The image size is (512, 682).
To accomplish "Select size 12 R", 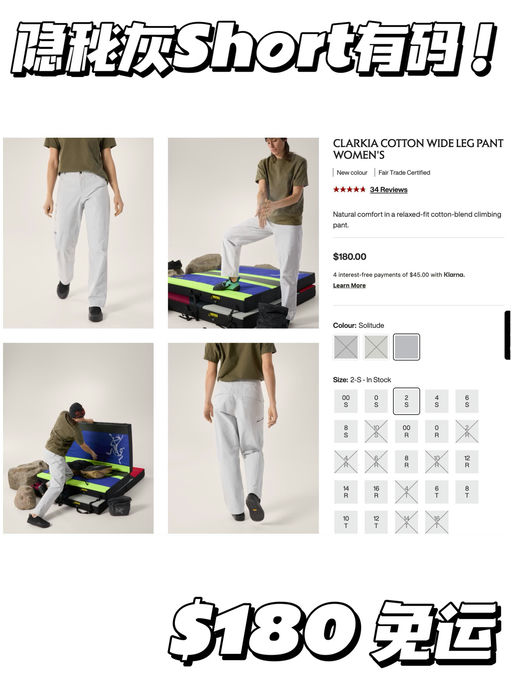I will coord(467,461).
